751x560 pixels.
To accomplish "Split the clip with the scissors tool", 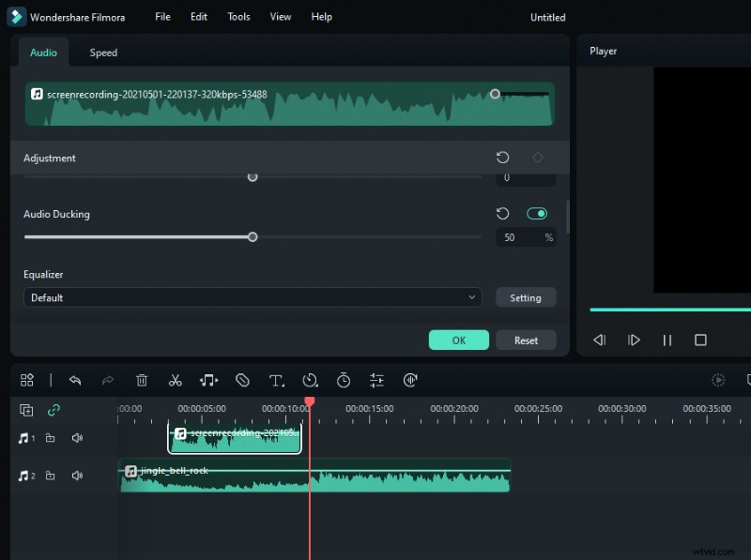I will 176,380.
